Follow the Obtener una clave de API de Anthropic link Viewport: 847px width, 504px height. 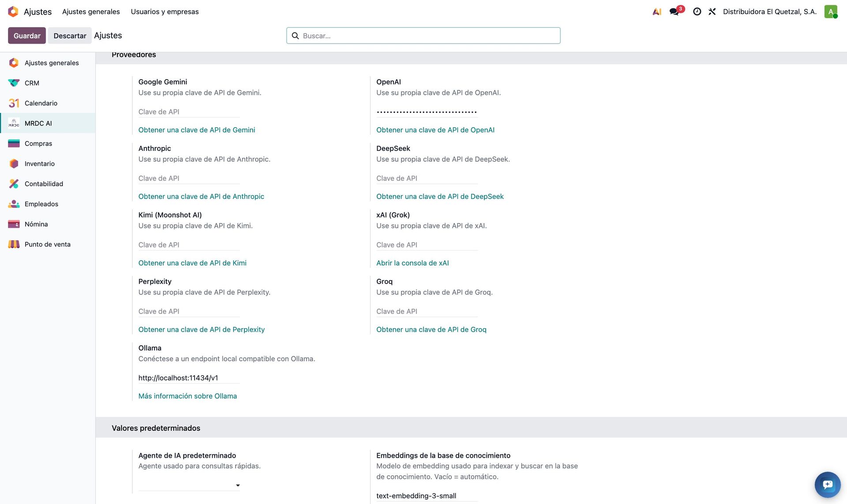pos(201,197)
